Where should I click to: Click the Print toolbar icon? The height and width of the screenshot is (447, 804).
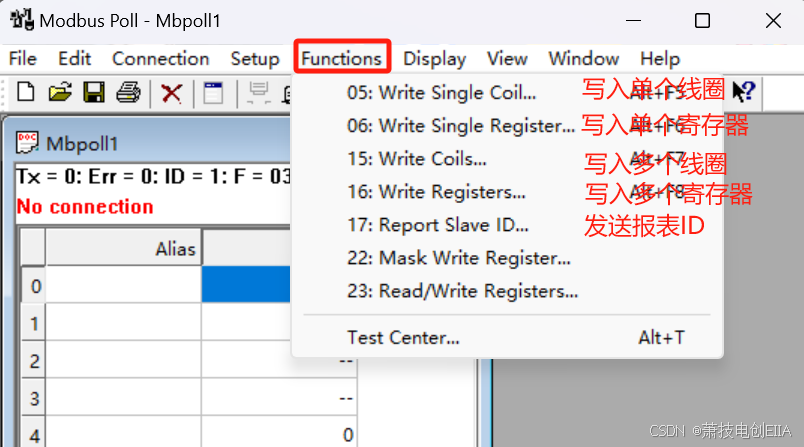(x=128, y=93)
